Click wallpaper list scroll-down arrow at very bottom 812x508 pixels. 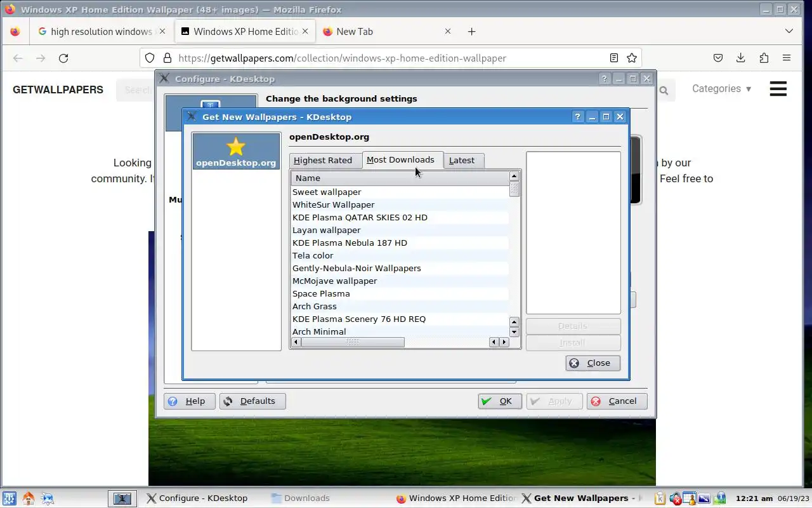[x=514, y=332]
